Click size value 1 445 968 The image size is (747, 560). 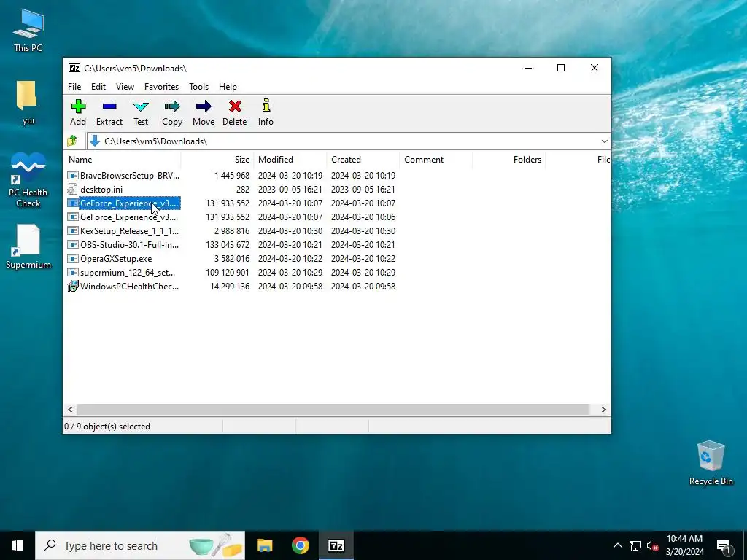[x=231, y=176]
